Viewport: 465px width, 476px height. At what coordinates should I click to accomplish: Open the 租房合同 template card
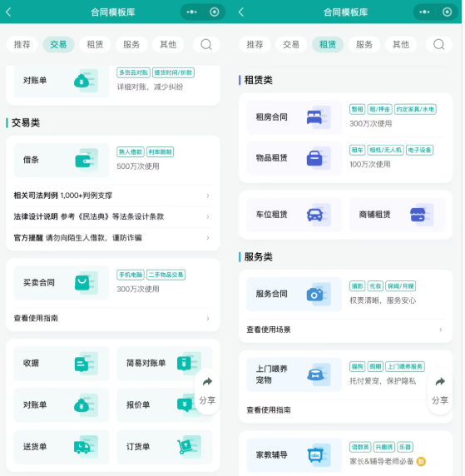coord(294,117)
